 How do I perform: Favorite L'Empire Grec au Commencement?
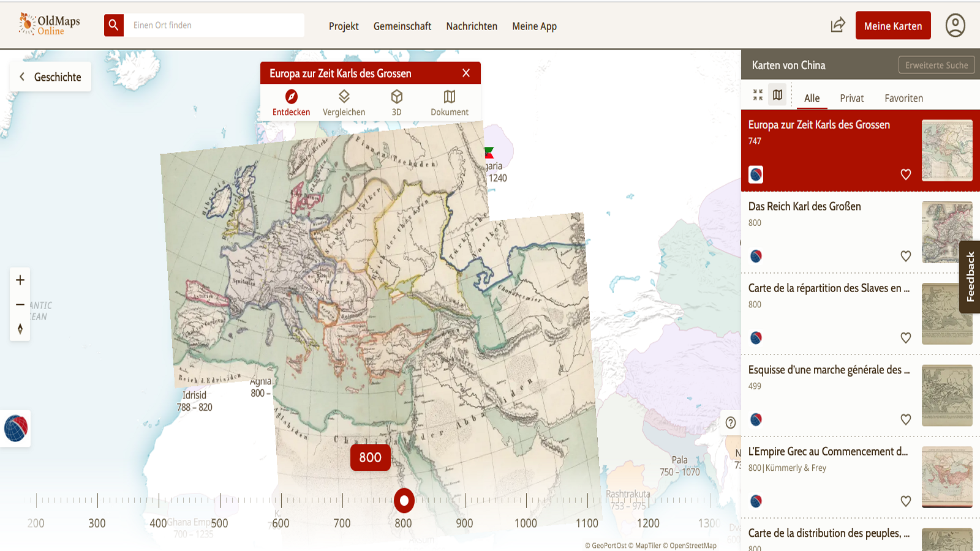pyautogui.click(x=906, y=501)
